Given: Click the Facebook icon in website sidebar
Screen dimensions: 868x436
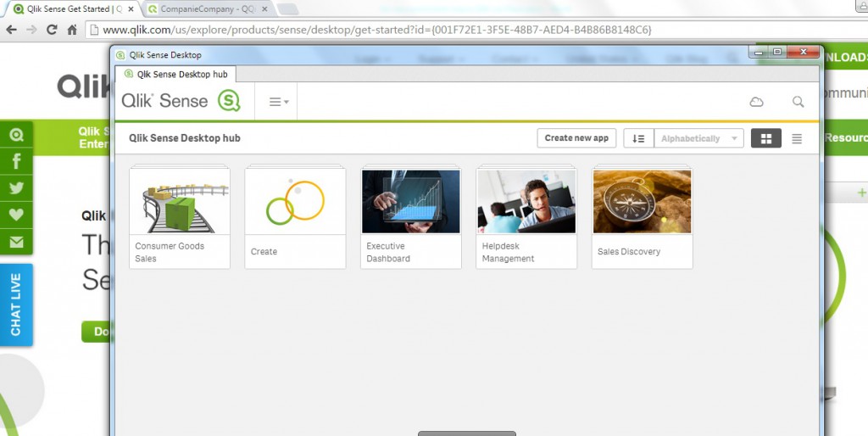Looking at the screenshot, I should click(x=16, y=161).
